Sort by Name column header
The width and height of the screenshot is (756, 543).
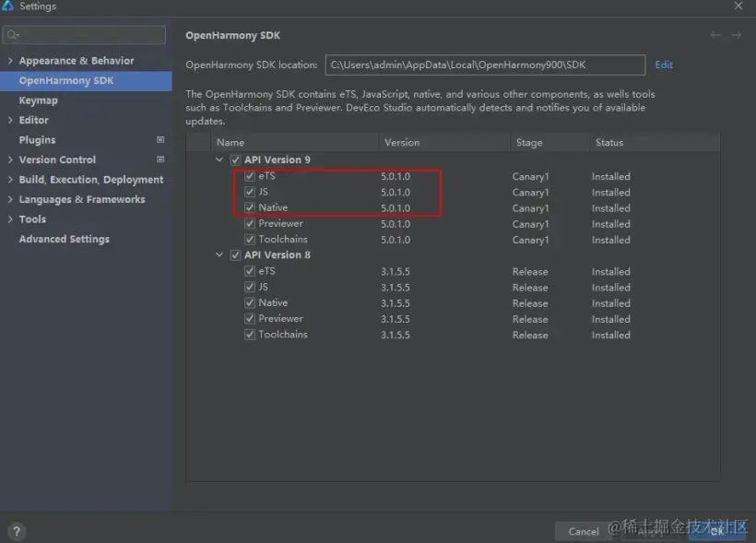coord(295,142)
